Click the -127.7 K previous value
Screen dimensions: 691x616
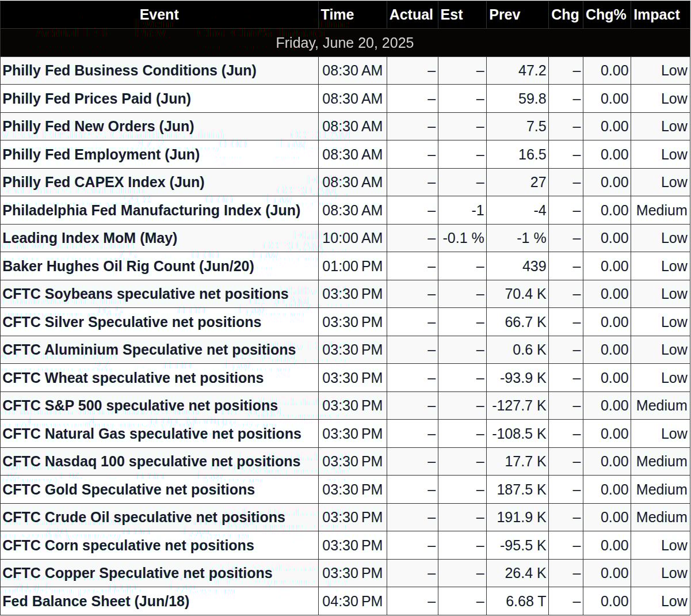(x=520, y=406)
